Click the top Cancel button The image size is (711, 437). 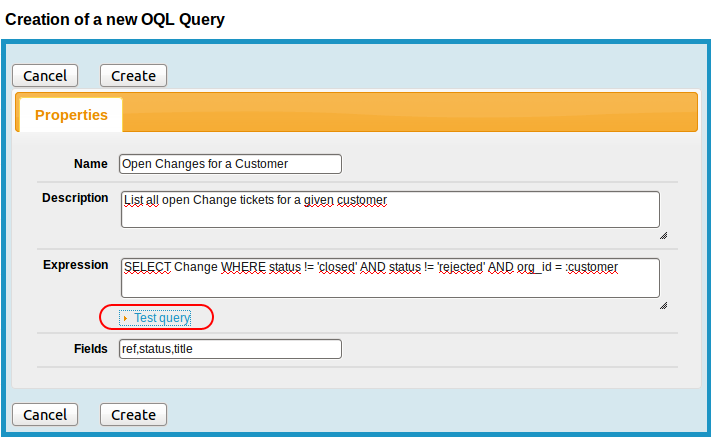point(45,76)
